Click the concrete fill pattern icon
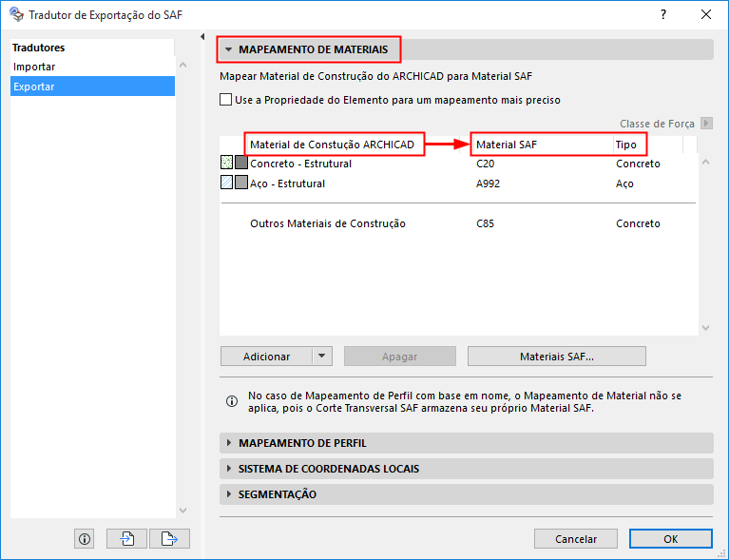The image size is (729, 560). tap(226, 163)
